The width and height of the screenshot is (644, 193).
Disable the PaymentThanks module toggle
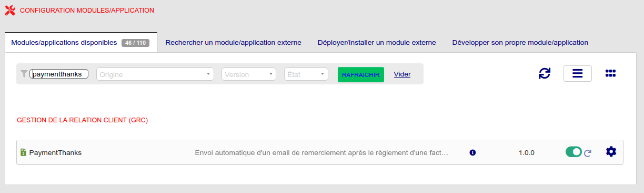pos(573,152)
